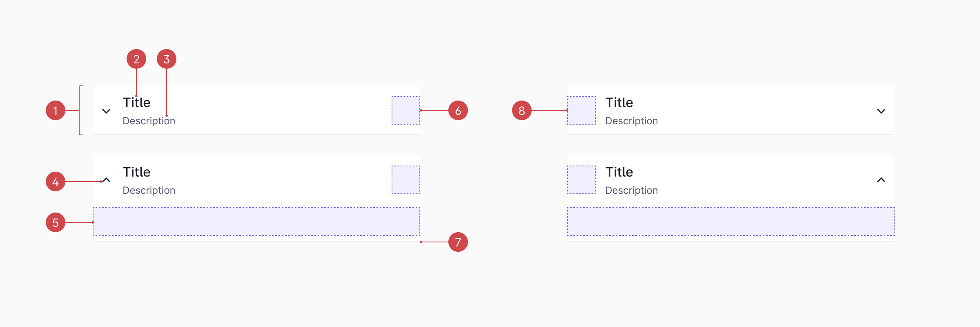Click the Title text in top-left accordion
This screenshot has width=980, height=327.
137,103
